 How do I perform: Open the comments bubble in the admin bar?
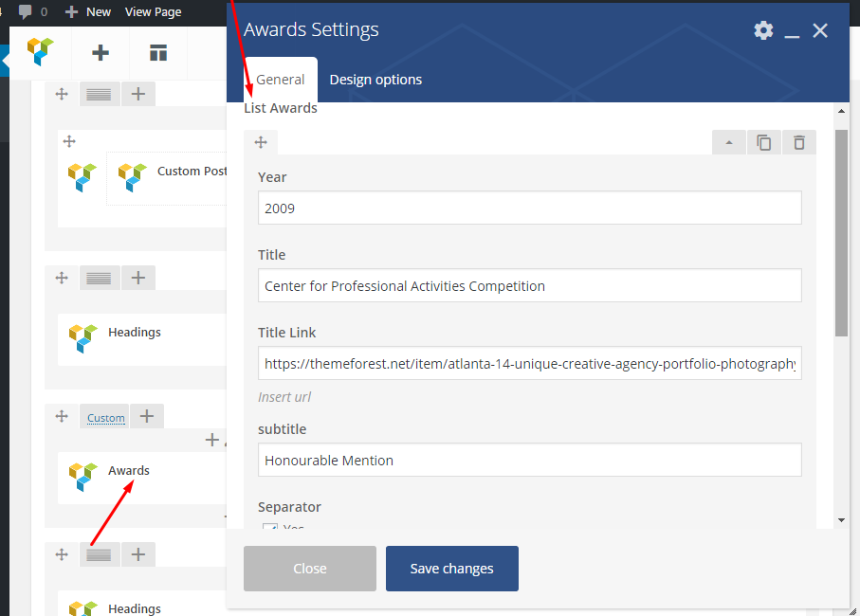click(32, 11)
